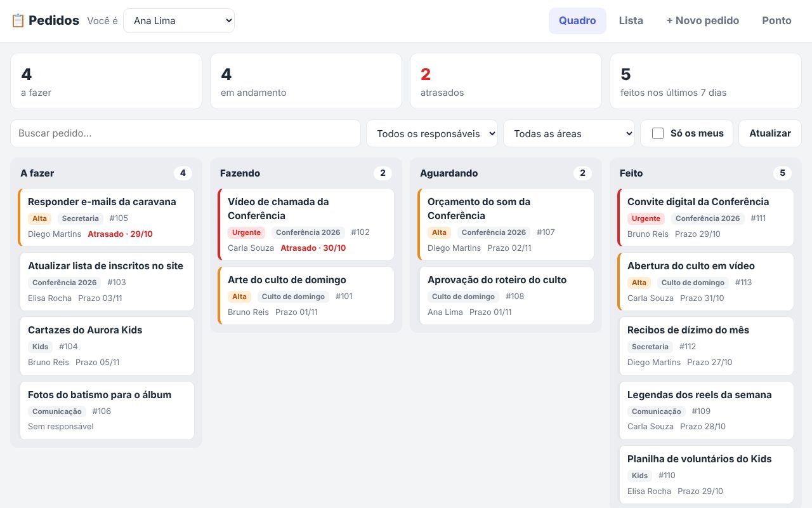Screen dimensions: 812x508
Task: Click the clipboard Pedidos logo icon
Action: point(18,20)
